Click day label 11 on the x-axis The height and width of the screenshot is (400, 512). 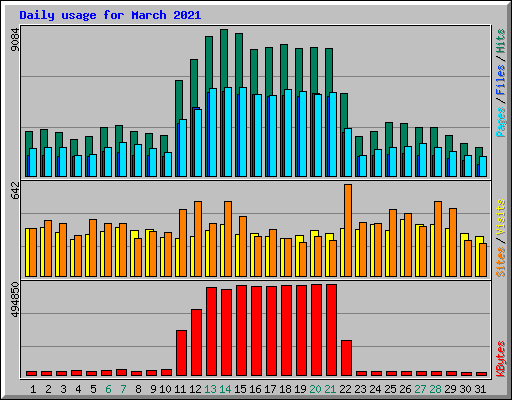pyautogui.click(x=180, y=389)
